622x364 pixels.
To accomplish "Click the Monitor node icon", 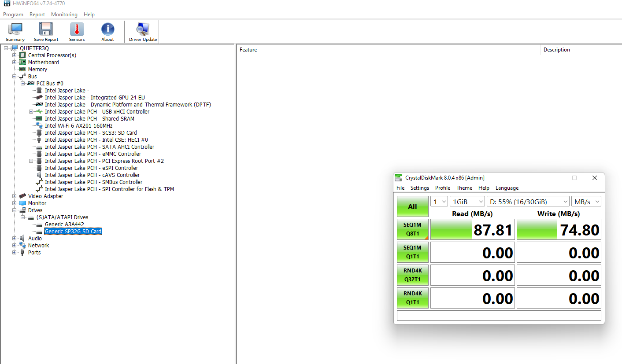I will 22,203.
